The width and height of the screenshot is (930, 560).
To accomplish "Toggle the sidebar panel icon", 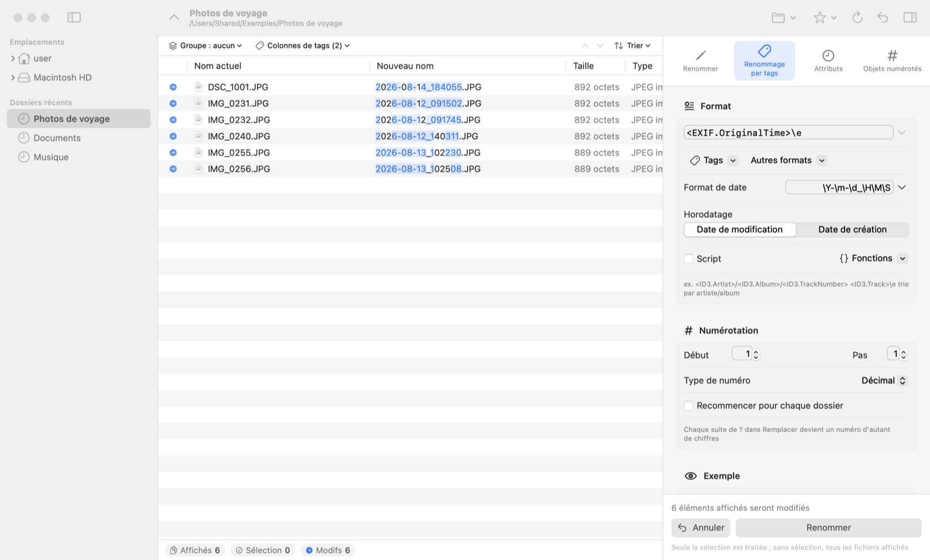I will [x=74, y=17].
